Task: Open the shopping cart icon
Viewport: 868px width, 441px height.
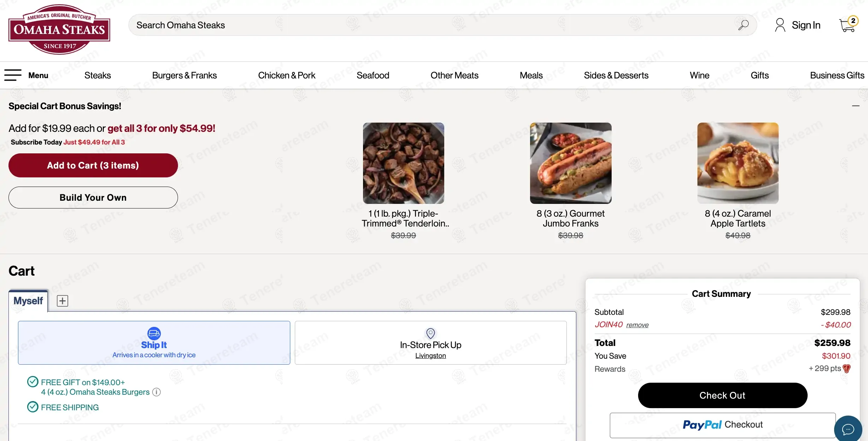Action: pos(847,25)
